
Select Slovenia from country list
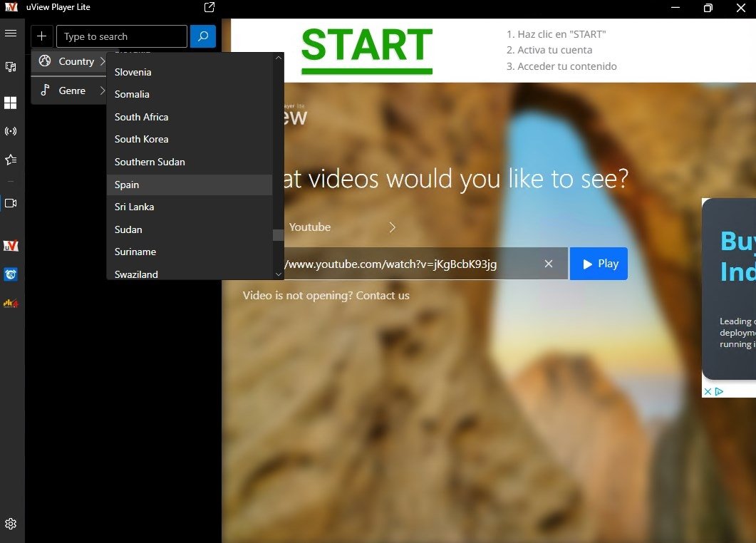point(190,73)
